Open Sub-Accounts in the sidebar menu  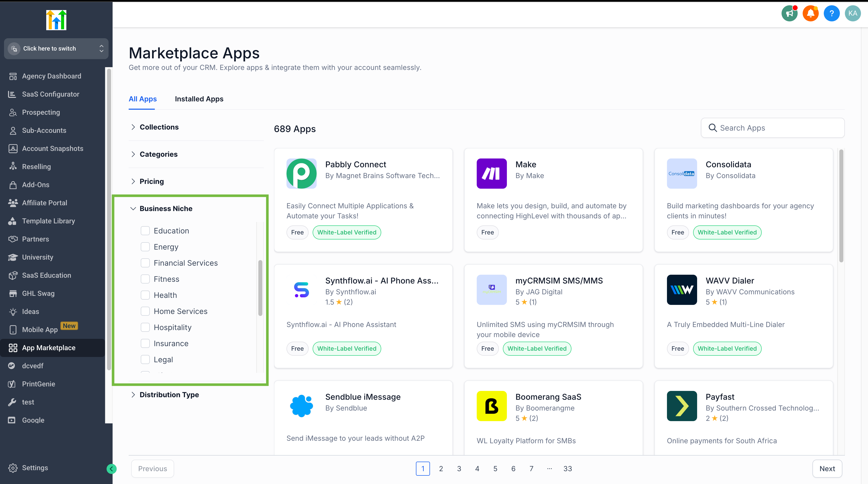pos(44,131)
